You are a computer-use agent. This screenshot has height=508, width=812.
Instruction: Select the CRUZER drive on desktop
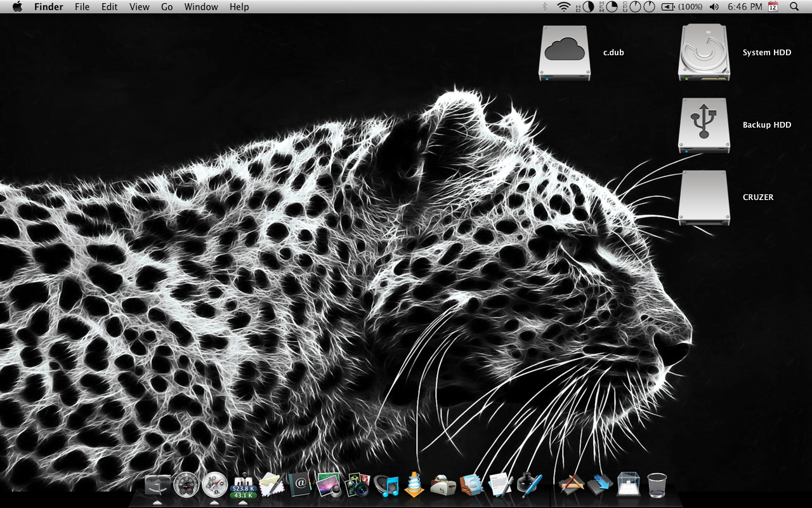[x=704, y=197]
